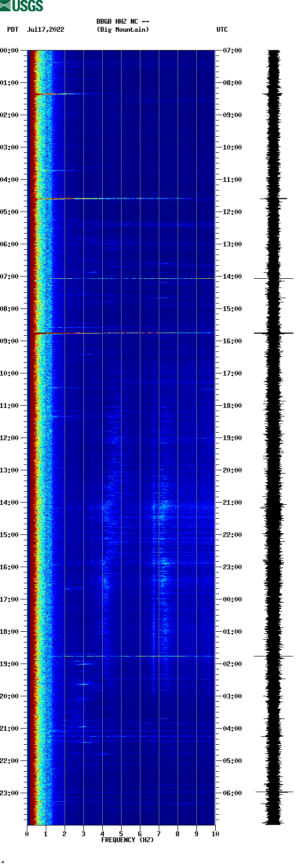Click the frequency axis tick '7'

pyautogui.click(x=159, y=834)
